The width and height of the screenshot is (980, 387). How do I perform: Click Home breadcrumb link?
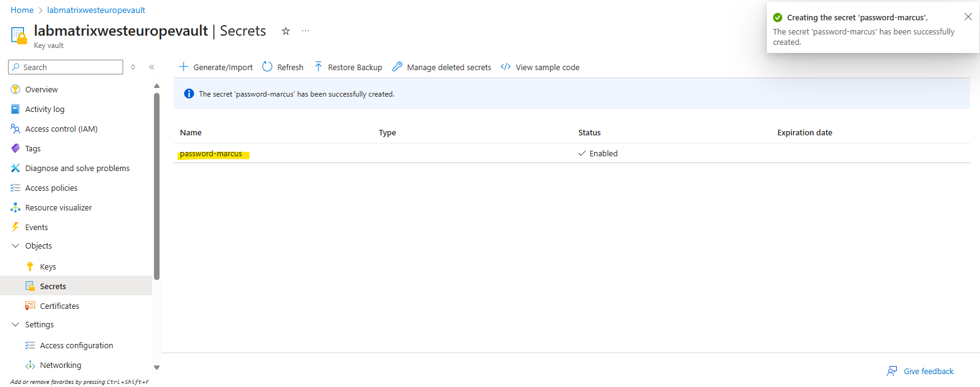tap(22, 10)
